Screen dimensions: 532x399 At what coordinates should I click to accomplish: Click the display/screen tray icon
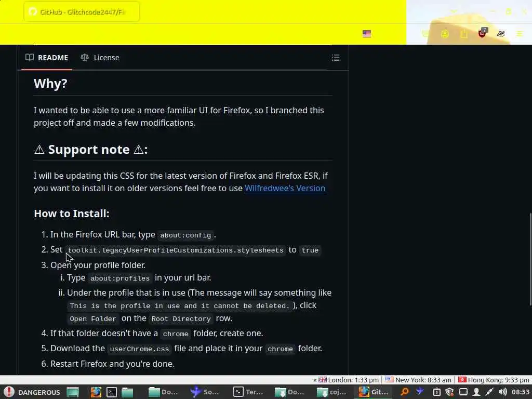click(463, 392)
